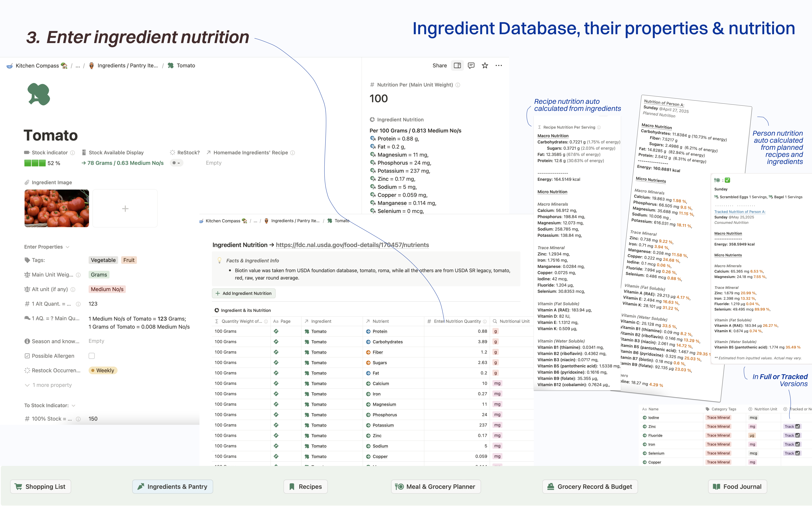The image size is (812, 506).
Task: Expand 1 more property
Action: (49, 385)
